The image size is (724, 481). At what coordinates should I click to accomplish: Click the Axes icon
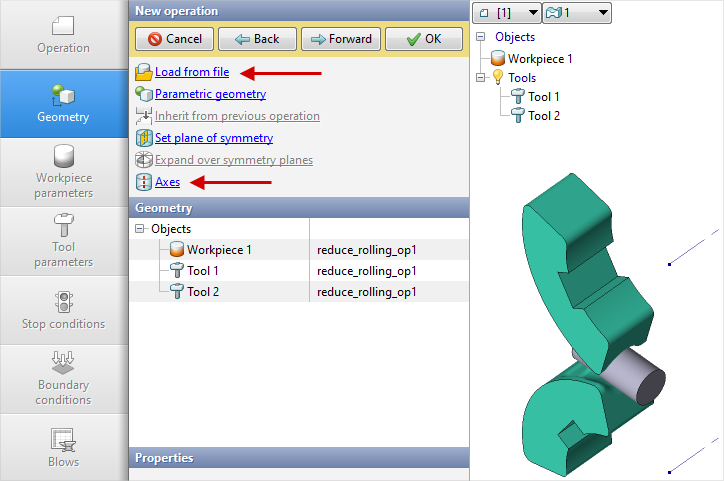[x=144, y=182]
